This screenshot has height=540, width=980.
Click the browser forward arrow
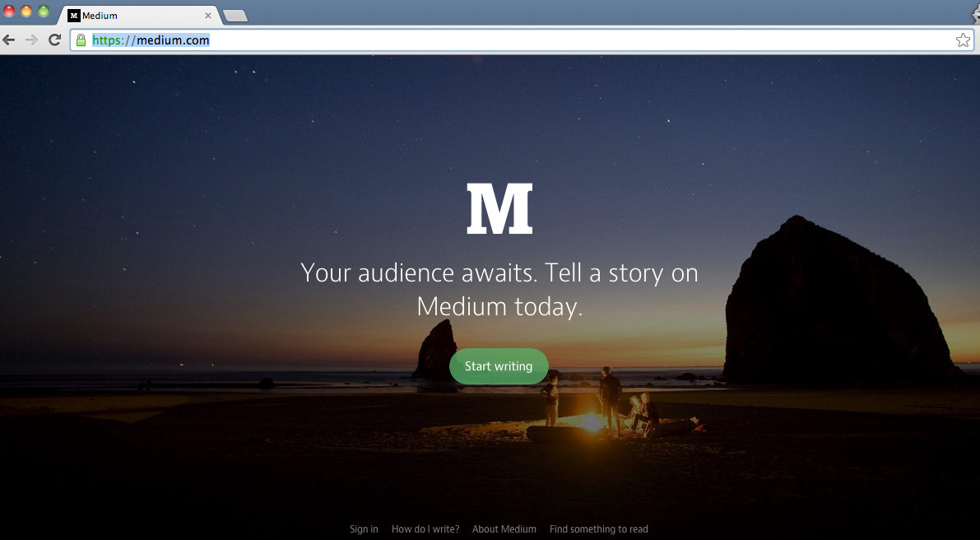(x=31, y=40)
